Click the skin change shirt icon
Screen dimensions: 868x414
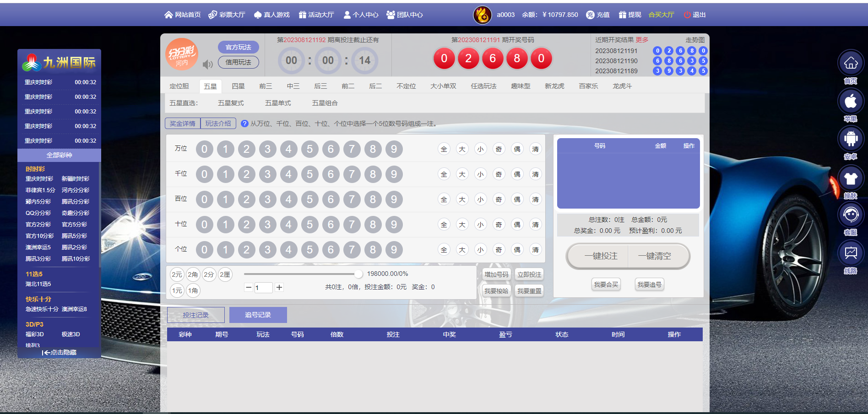point(850,178)
